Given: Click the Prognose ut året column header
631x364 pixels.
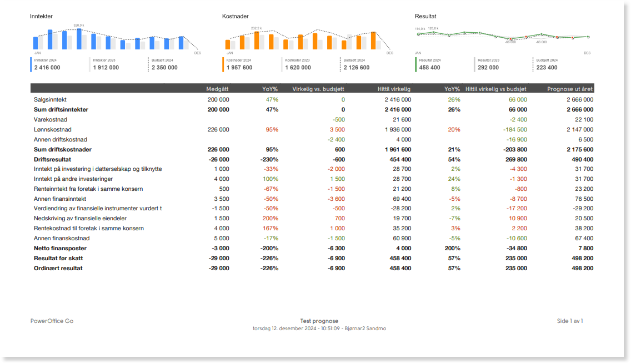Looking at the screenshot, I should tap(569, 89).
